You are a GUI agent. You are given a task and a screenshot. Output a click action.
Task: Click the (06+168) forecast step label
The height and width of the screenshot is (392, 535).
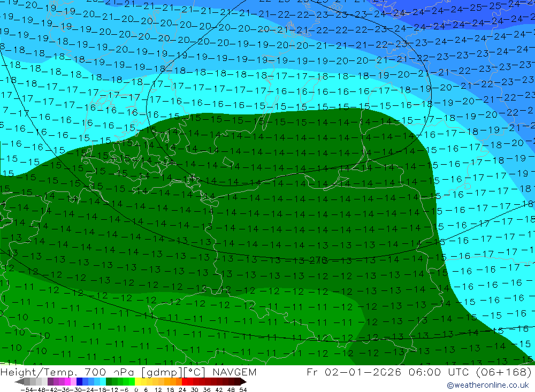pyautogui.click(x=503, y=372)
